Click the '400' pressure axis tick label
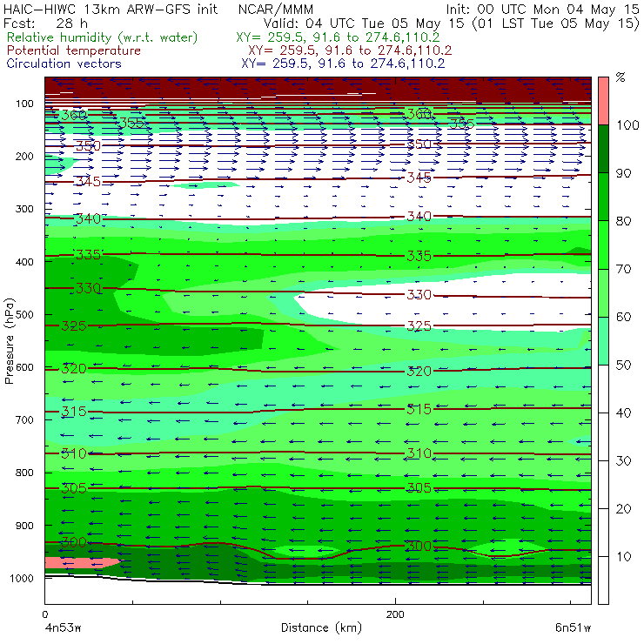The image size is (644, 644). [x=24, y=262]
